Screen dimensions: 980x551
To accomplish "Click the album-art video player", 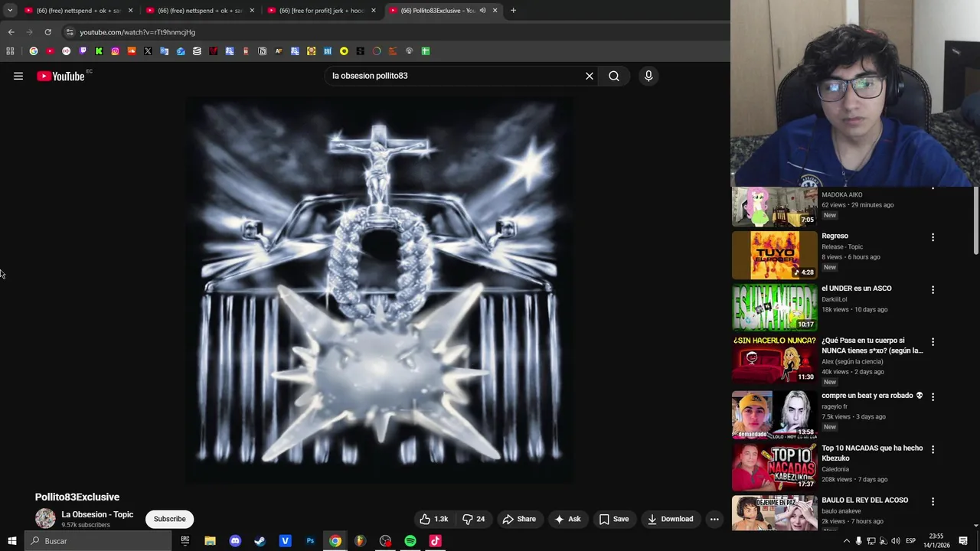I will (378, 291).
